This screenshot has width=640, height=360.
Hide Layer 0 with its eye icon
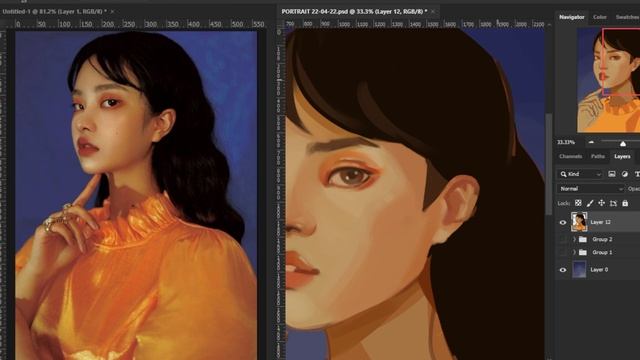tap(563, 270)
